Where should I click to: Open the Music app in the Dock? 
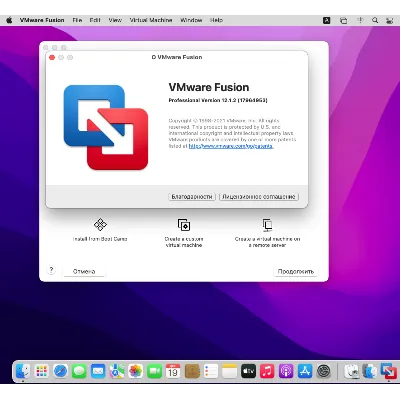coord(267,371)
